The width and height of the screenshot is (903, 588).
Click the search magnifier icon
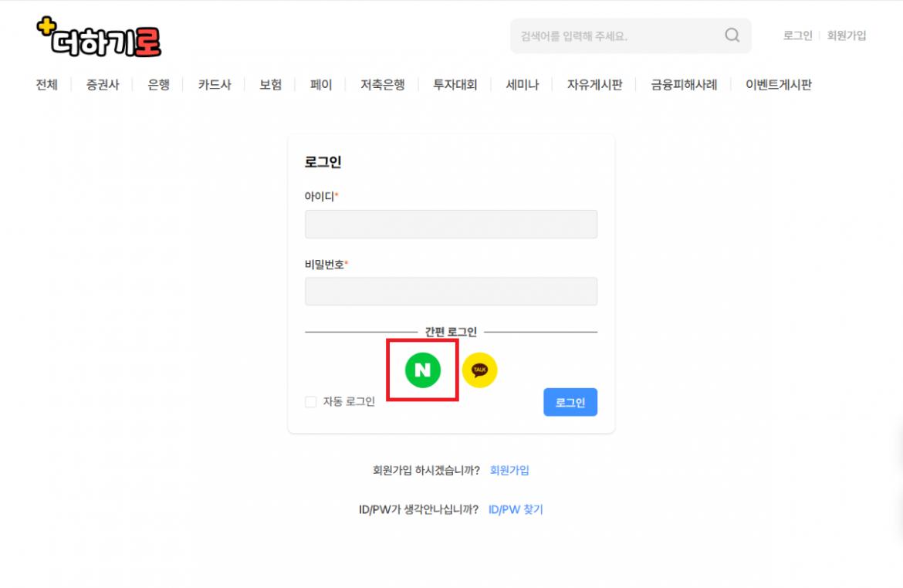pos(732,35)
